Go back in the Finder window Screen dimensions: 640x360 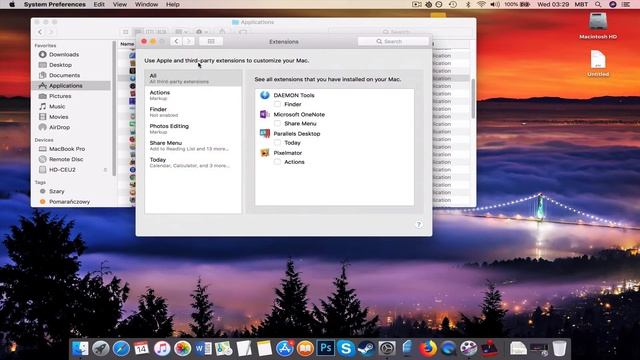pos(40,32)
